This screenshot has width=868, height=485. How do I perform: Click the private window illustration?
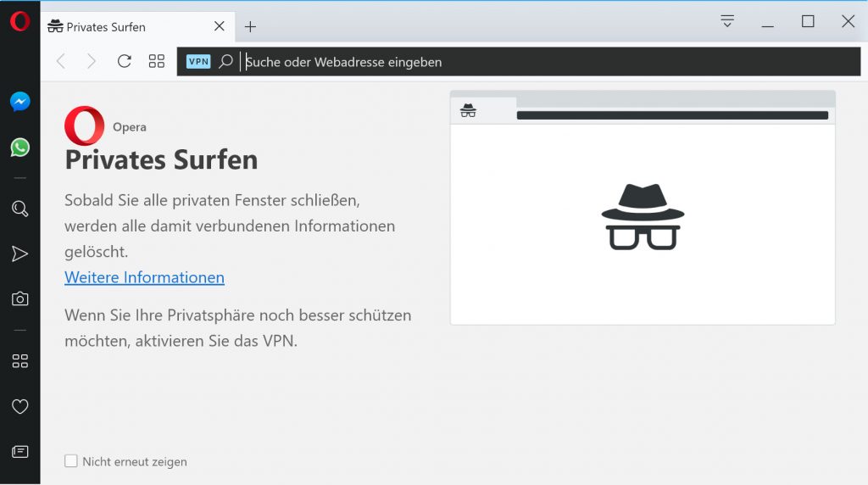tap(643, 208)
